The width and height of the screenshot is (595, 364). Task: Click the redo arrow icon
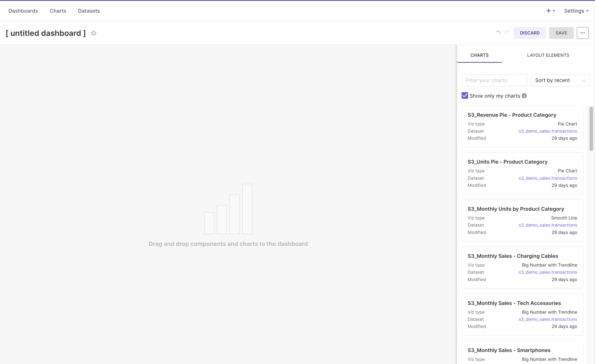point(507,32)
